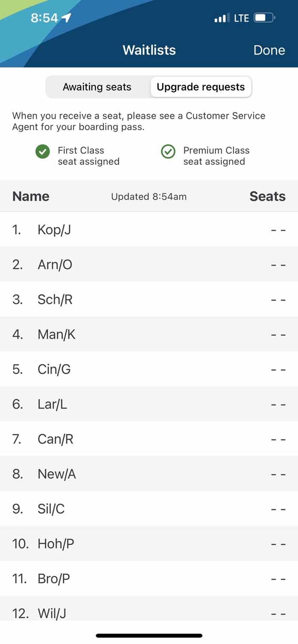
Task: Tap the cellular signal bars icon
Action: click(221, 18)
